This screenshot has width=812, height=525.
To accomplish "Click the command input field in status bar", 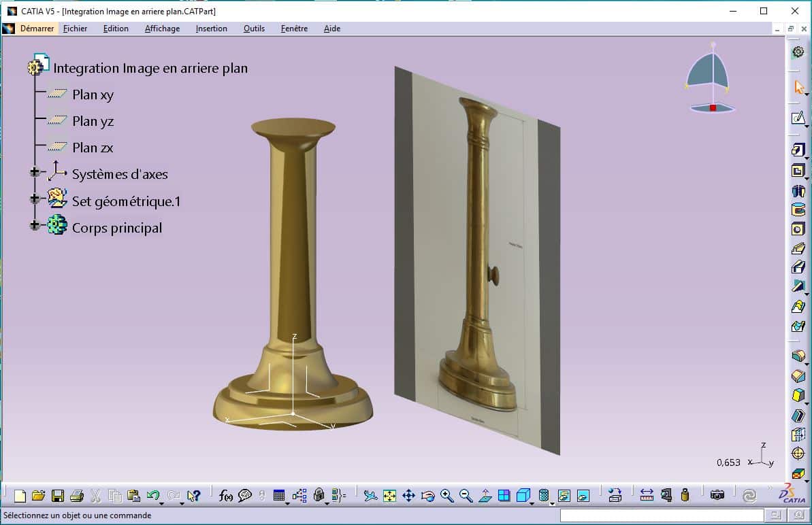I will tap(662, 515).
